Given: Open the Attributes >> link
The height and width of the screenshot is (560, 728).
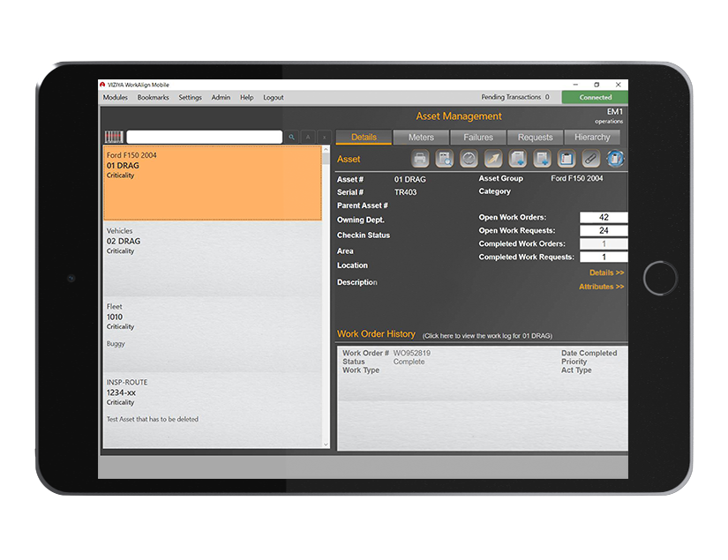Looking at the screenshot, I should point(602,286).
